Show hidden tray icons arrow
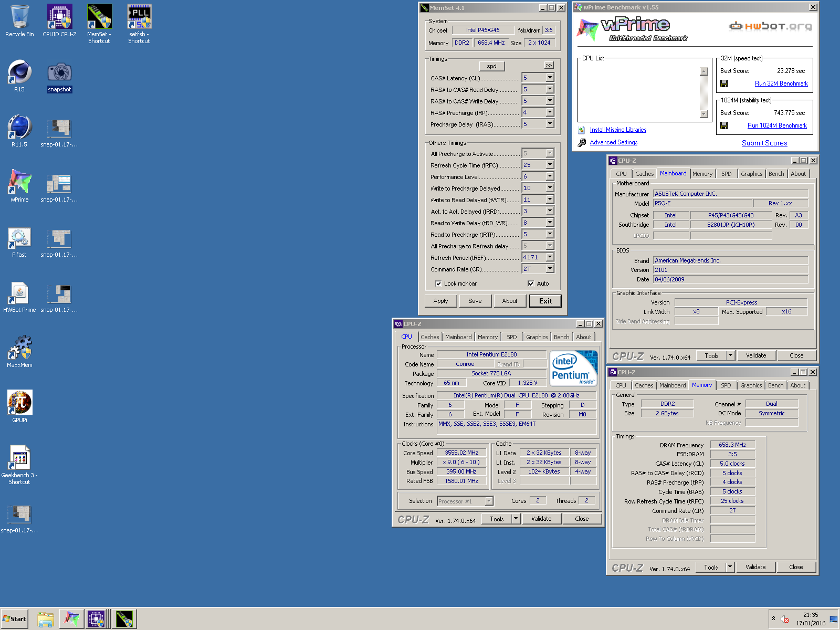This screenshot has width=840, height=630. point(773,618)
